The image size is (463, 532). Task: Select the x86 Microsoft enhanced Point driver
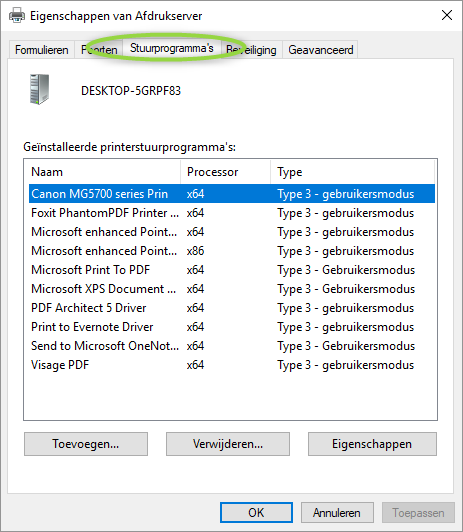[x=232, y=251]
